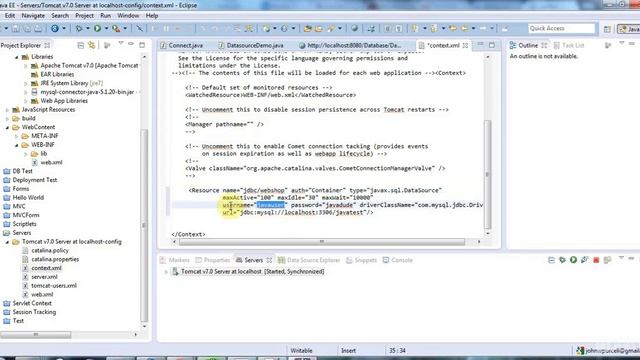The width and height of the screenshot is (640, 360).
Task: Switch to localhost:8080 browser tab
Action: [x=351, y=45]
